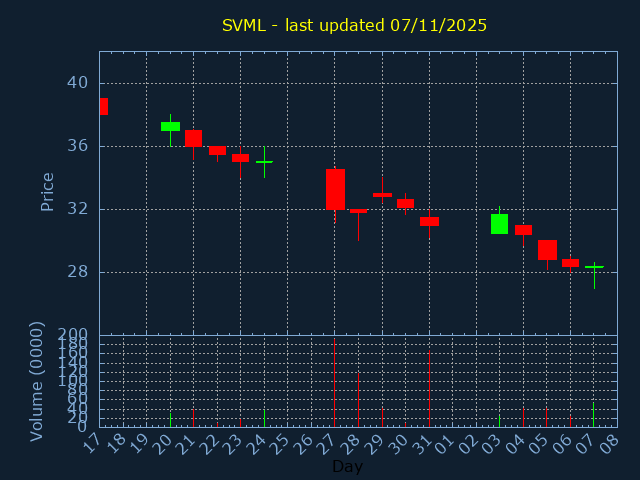Select the green doji candle on day 24

tap(264, 161)
